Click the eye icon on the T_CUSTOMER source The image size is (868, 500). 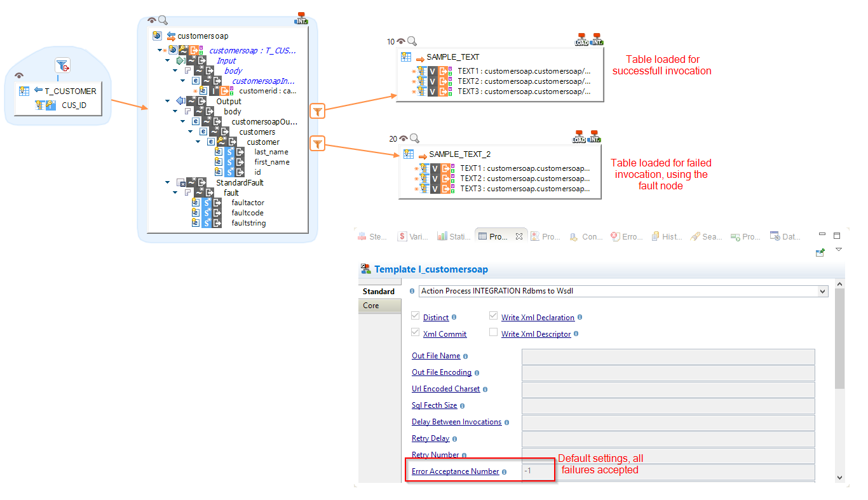(18, 76)
